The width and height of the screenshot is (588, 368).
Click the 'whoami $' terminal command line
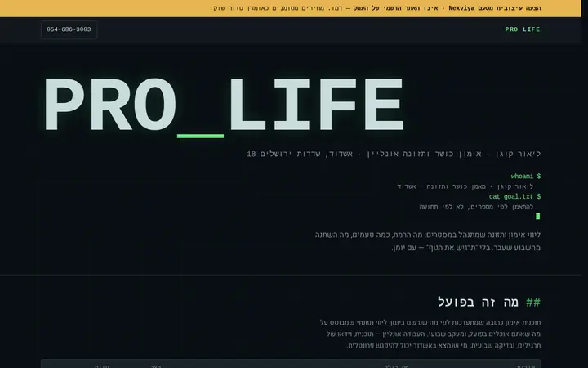point(526,177)
